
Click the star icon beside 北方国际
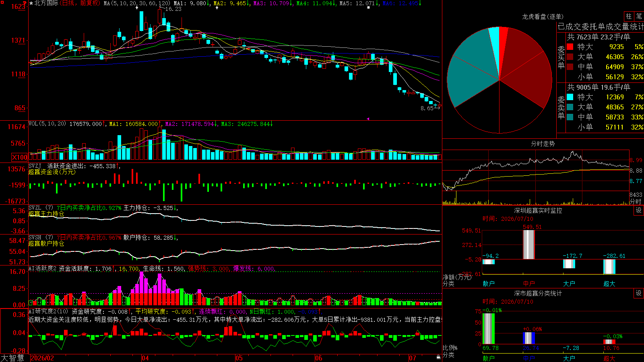pos(31,3)
